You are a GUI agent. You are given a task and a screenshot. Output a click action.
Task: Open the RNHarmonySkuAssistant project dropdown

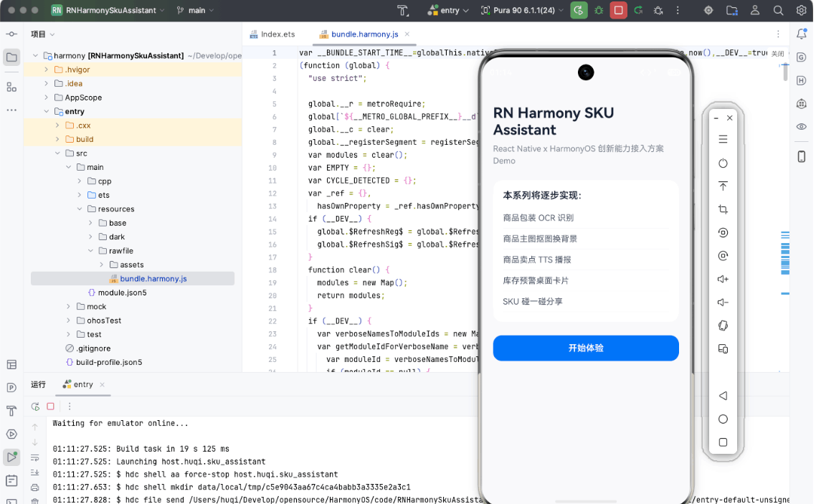[108, 11]
